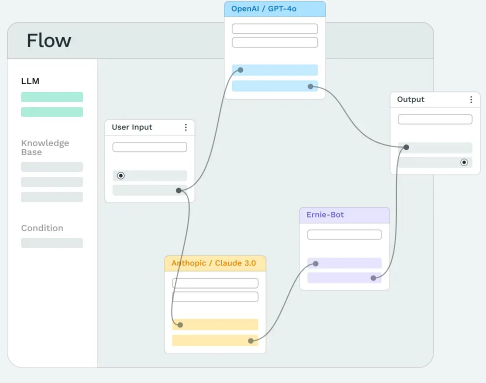
Task: Open the Condition sidebar section
Action: tap(42, 228)
